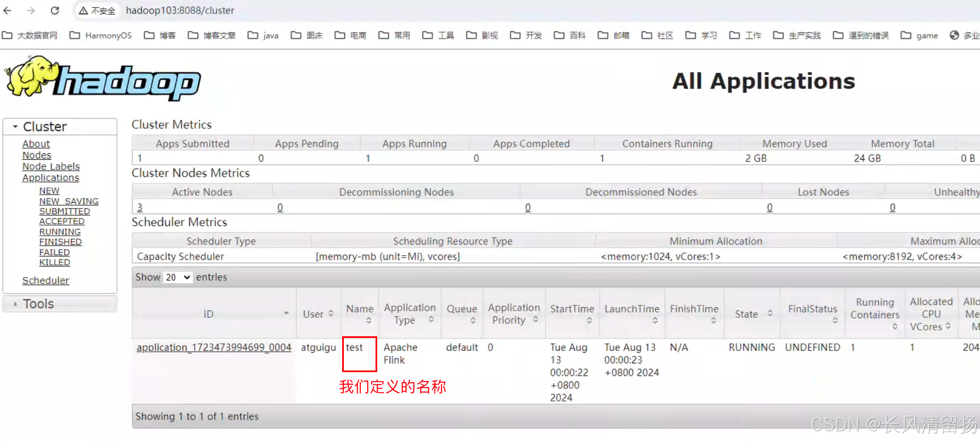The image size is (980, 441).
Task: Sort table by User column
Action: click(318, 314)
